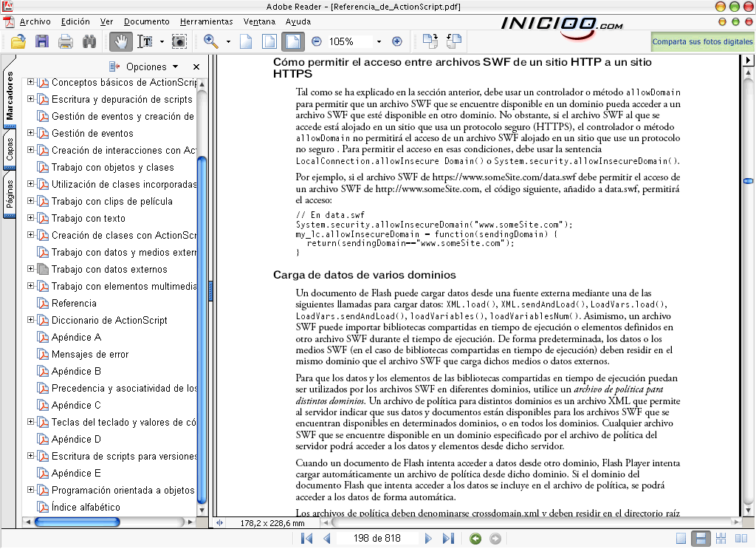Open the Ayuda menu
The image size is (756, 549).
pos(298,21)
